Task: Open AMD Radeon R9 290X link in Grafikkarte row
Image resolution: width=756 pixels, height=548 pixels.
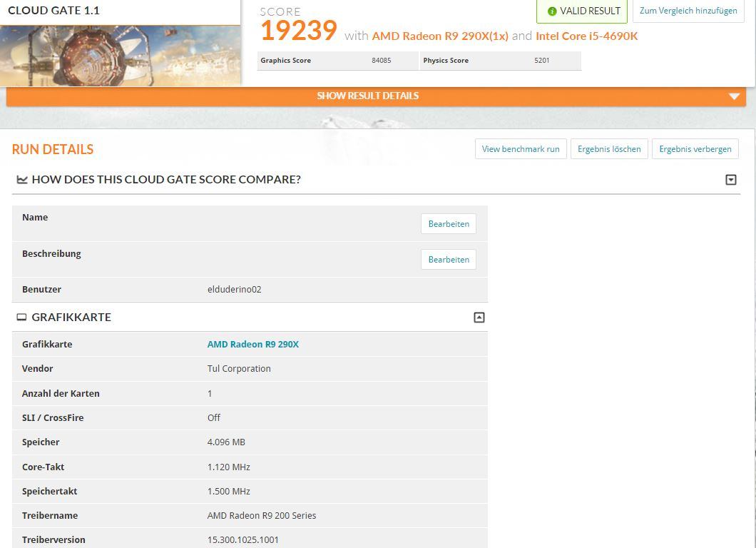Action: (x=253, y=344)
